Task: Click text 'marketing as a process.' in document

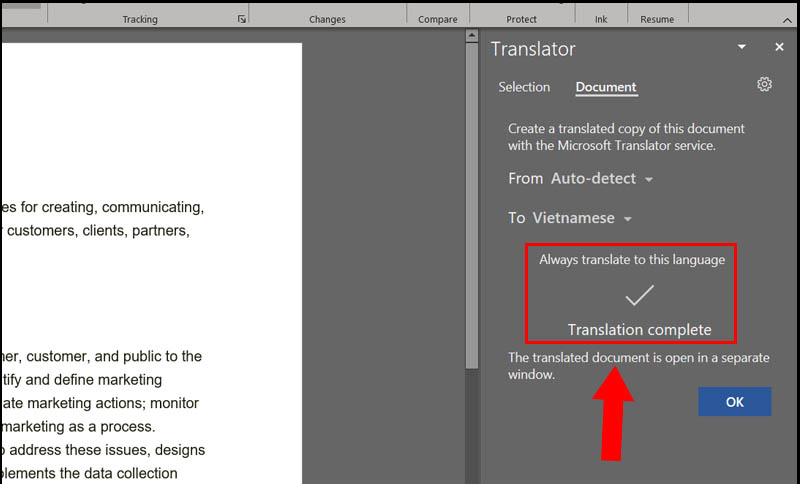Action: 79,426
